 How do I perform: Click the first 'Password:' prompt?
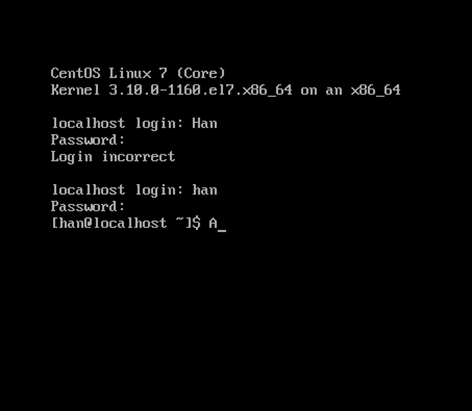(x=88, y=140)
